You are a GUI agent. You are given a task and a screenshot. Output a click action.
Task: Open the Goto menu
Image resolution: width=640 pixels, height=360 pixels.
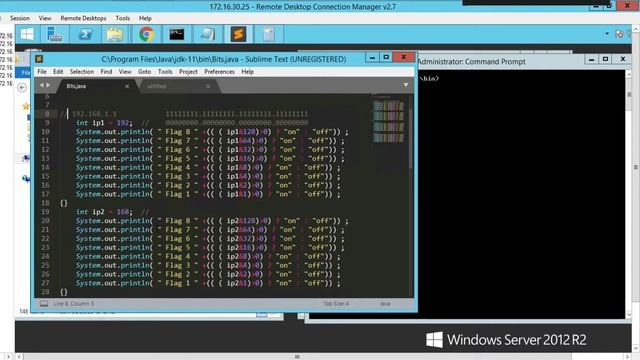pyautogui.click(x=144, y=71)
